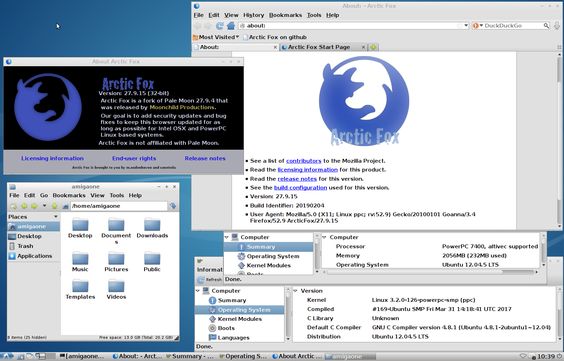This screenshot has height=361, width=564.
Task: Click the home folder icon in file manager toolbar
Action: [65, 206]
